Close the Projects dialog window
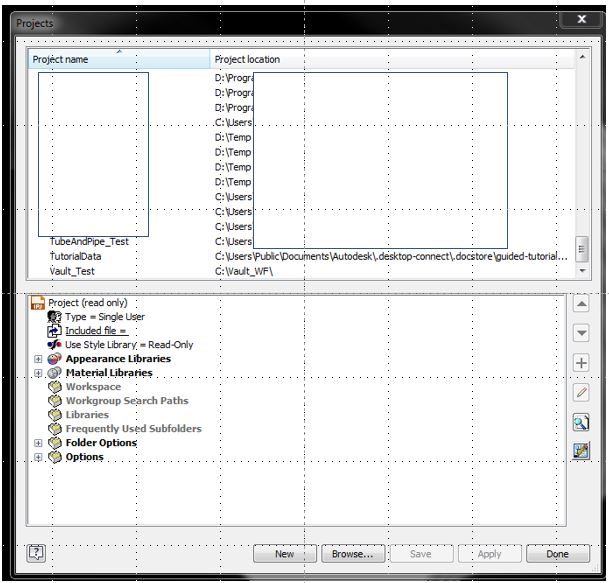Viewport: 609px width, 583px height. [581, 19]
